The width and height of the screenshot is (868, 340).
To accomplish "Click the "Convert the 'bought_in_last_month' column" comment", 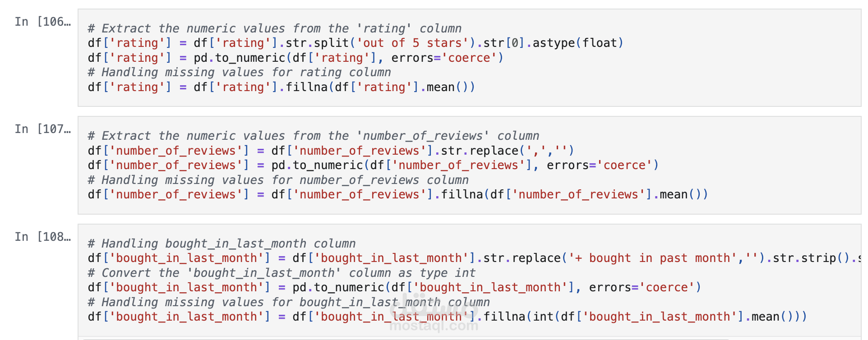I will point(282,273).
